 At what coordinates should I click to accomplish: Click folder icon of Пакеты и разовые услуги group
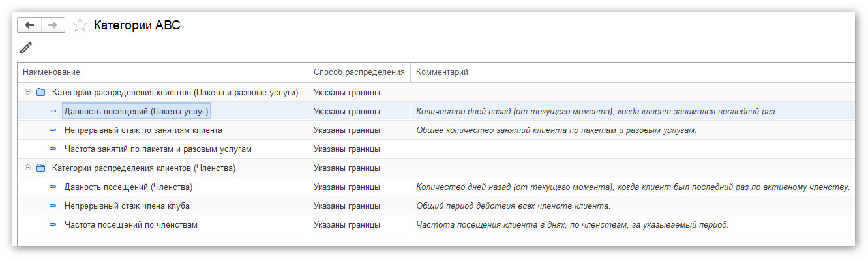[x=40, y=92]
